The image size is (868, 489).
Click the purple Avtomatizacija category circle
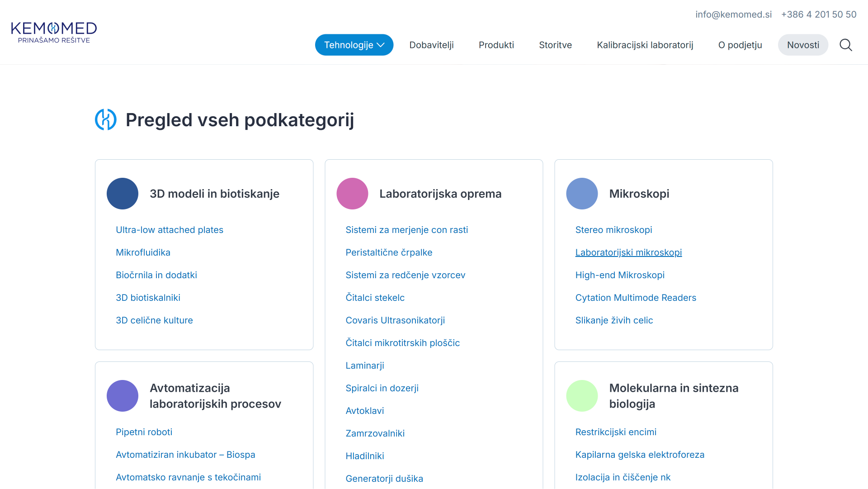point(123,396)
